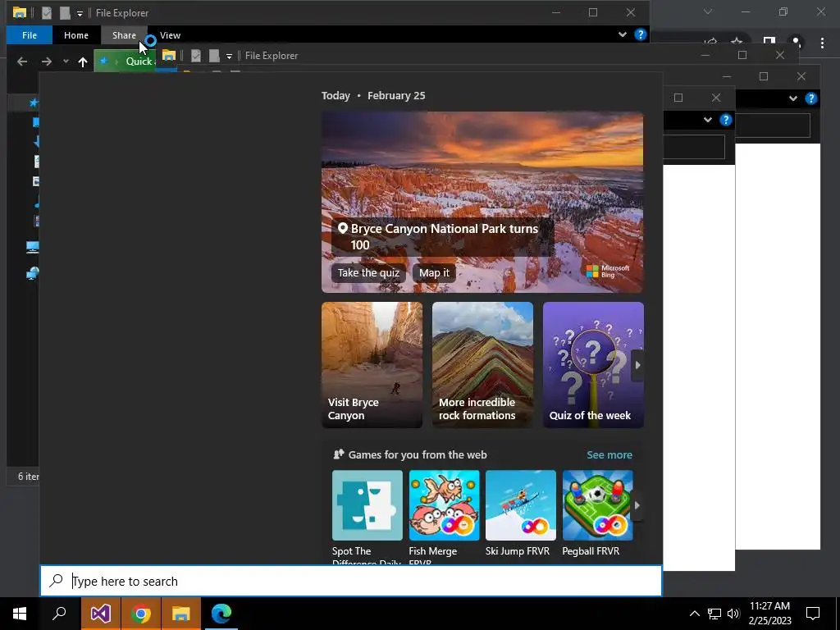This screenshot has height=630, width=840.
Task: Click the Chrome profile avatar icon
Action: (x=796, y=42)
